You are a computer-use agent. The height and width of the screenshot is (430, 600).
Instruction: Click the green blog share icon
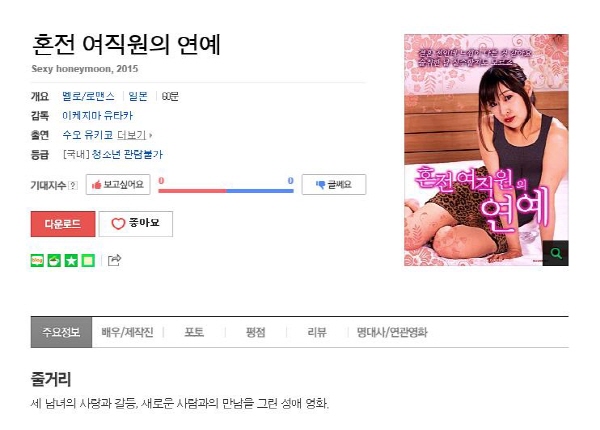(x=37, y=260)
